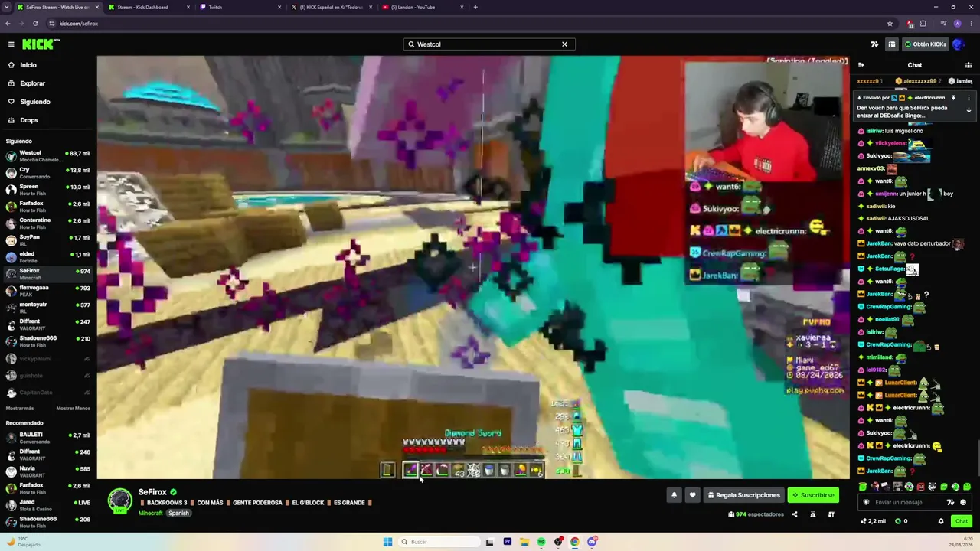Open Jared recommended channel
This screenshot has height=551, width=980.
(47, 504)
